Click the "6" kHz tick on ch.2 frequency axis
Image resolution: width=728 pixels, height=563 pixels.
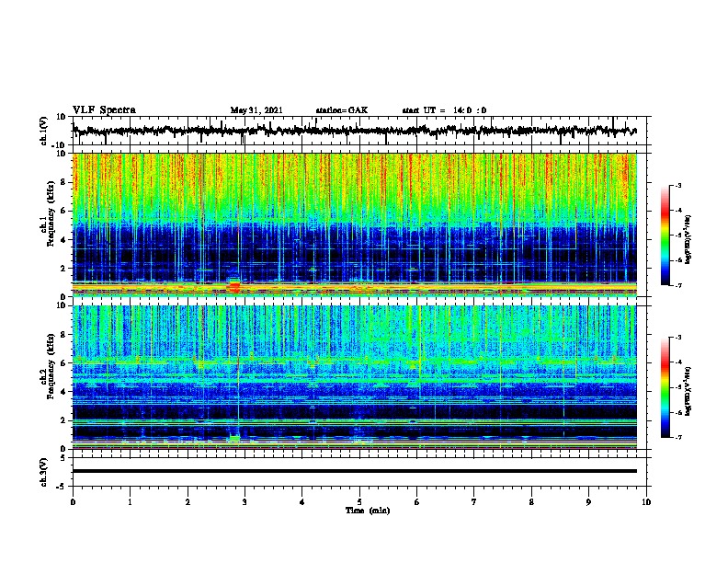(65, 363)
